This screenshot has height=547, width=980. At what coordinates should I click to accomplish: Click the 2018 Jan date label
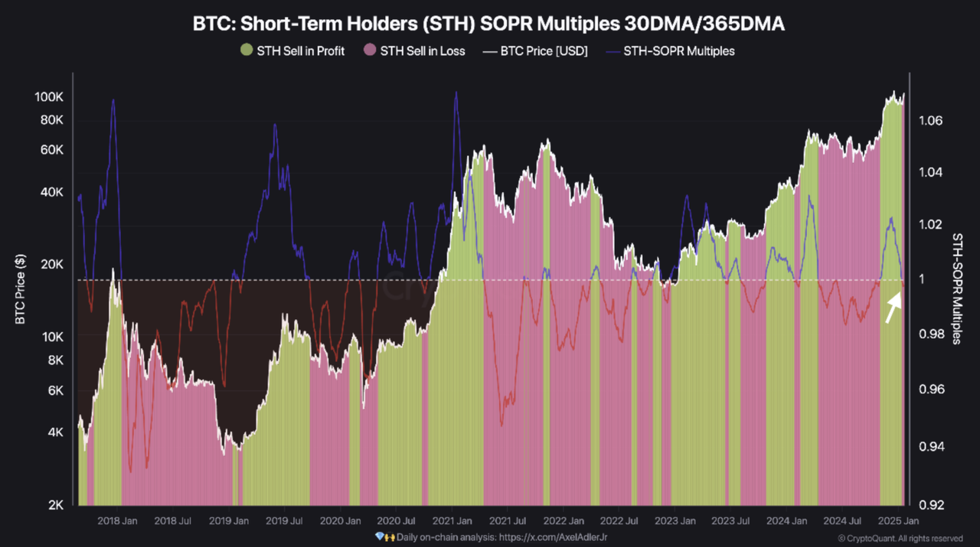pos(119,521)
